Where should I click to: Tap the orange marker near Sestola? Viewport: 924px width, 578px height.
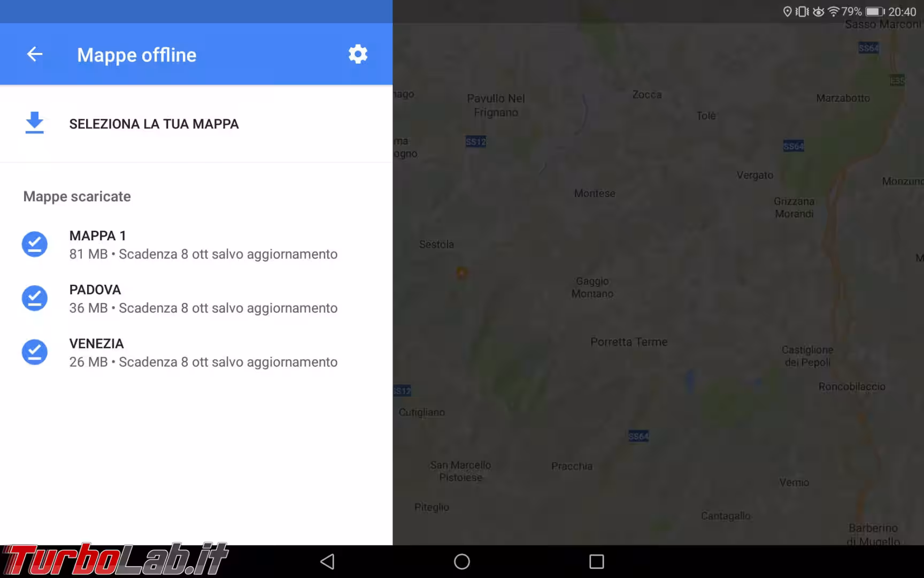462,273
